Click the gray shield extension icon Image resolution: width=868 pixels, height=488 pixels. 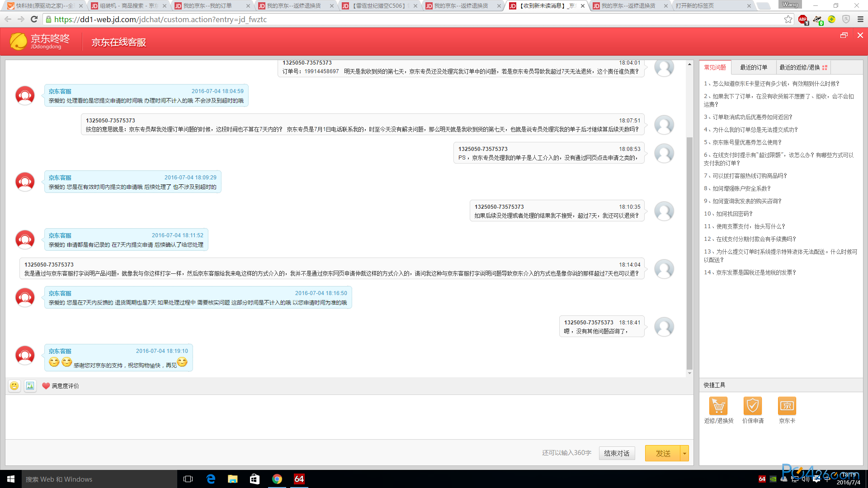click(846, 19)
